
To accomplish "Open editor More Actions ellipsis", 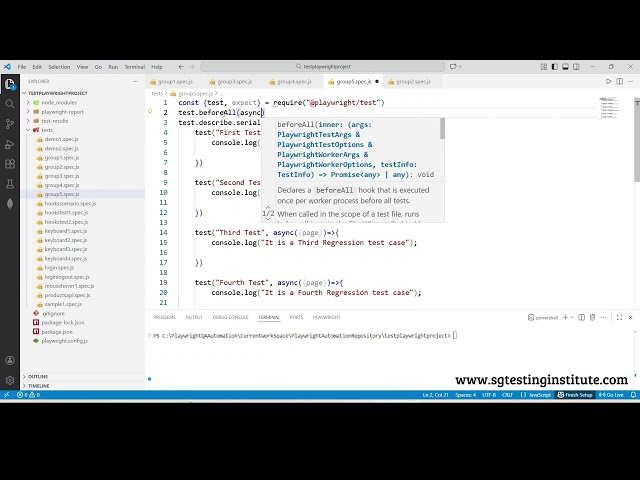I will [631, 82].
